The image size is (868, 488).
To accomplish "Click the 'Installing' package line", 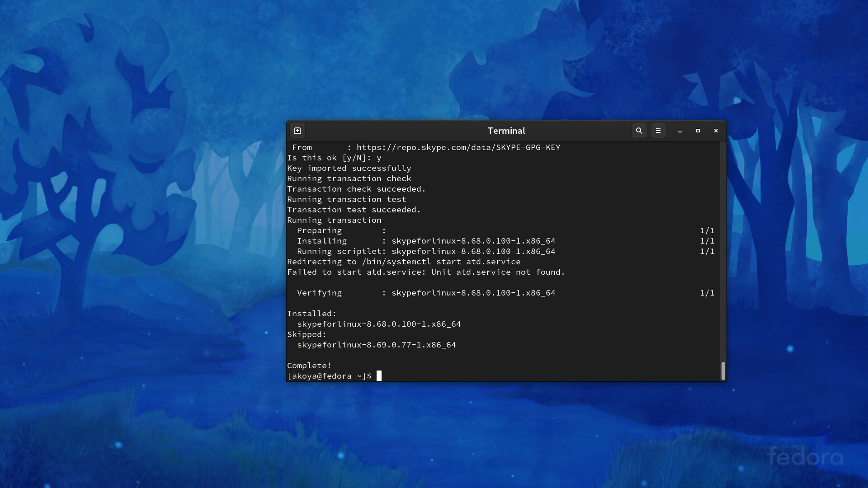I will (x=505, y=241).
